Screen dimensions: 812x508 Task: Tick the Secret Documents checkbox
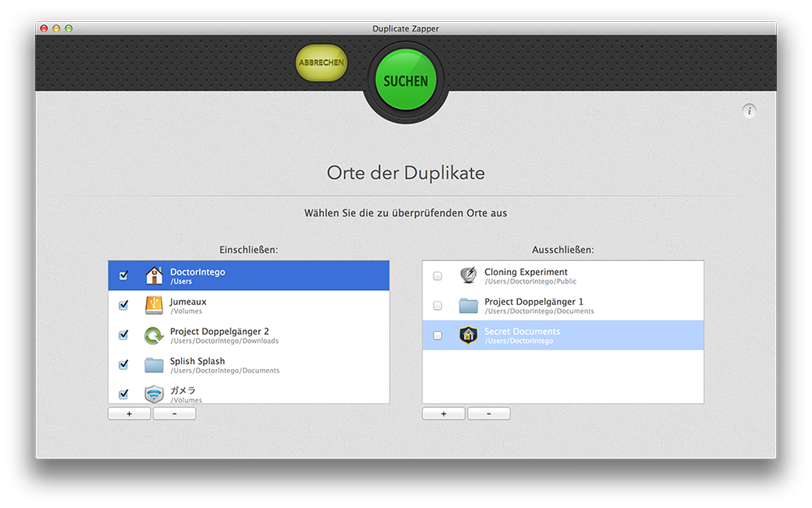pyautogui.click(x=438, y=336)
